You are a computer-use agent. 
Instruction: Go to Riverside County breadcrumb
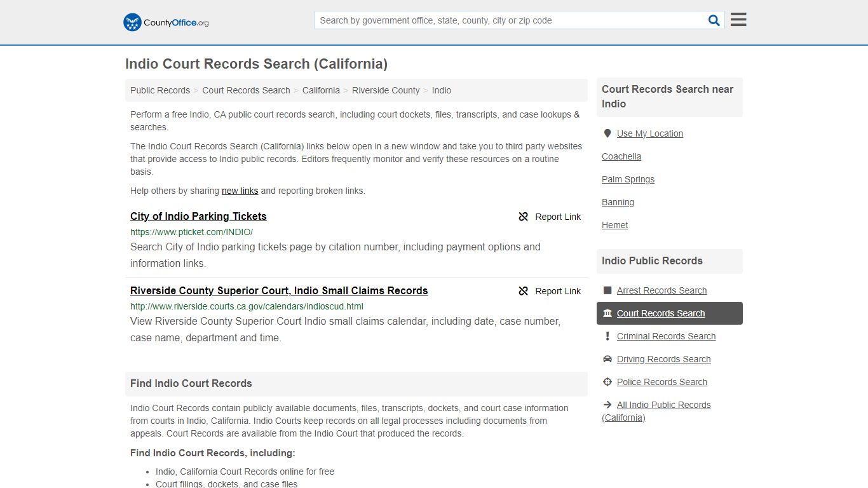tap(386, 90)
